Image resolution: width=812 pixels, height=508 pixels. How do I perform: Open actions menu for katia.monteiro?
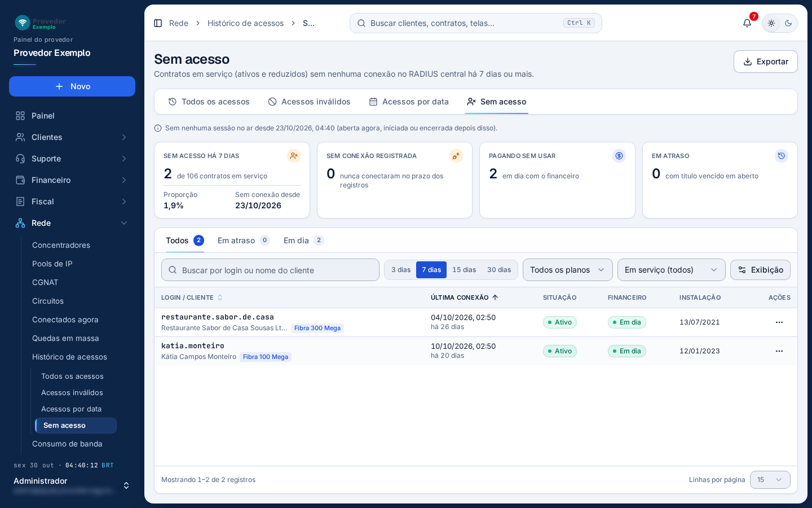coord(779,351)
